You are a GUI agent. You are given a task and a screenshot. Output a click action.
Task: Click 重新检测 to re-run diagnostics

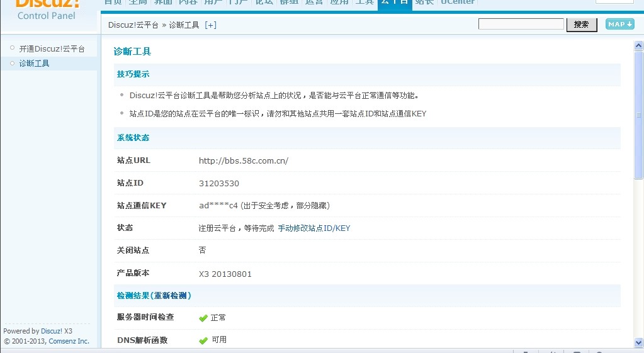(x=171, y=296)
